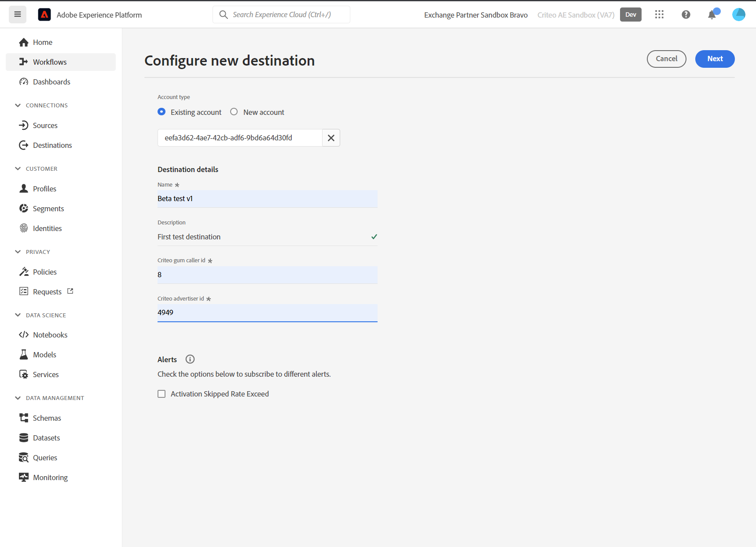This screenshot has height=547, width=756.
Task: Enable Activation Skipped Rate Exceed alert
Action: [x=161, y=394]
